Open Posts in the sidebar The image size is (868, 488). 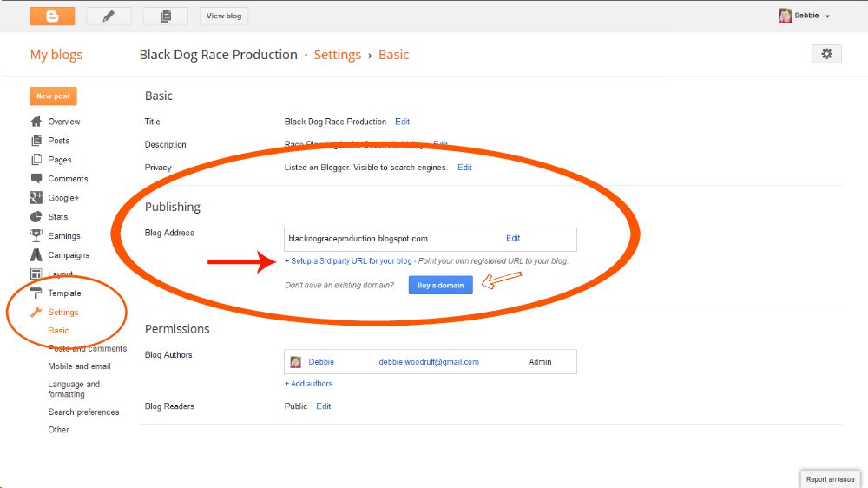click(59, 141)
